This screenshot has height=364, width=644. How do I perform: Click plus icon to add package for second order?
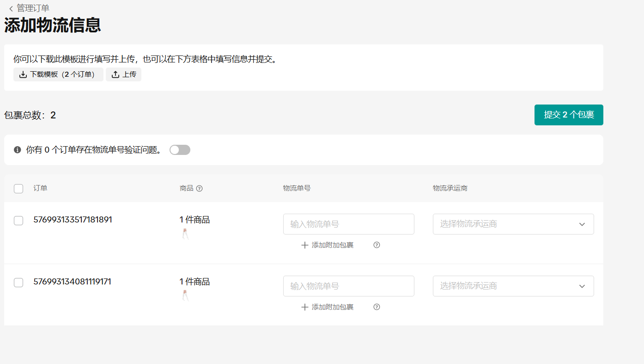point(304,307)
